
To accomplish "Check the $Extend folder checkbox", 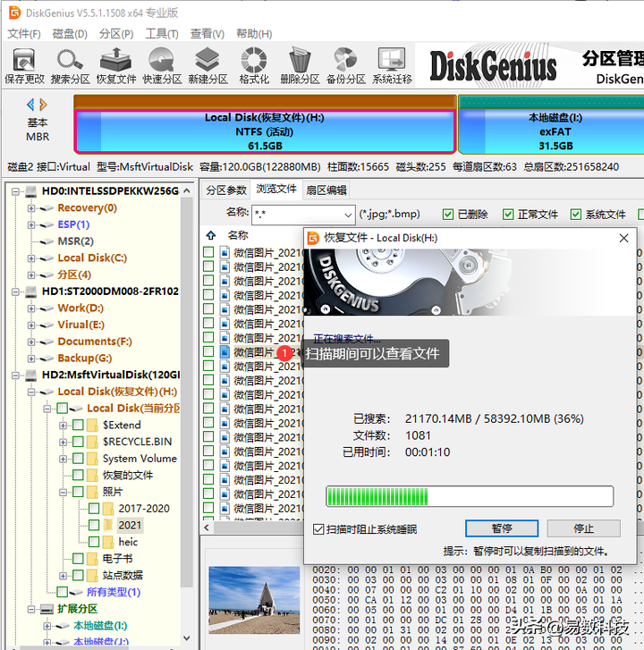I will pyautogui.click(x=78, y=425).
